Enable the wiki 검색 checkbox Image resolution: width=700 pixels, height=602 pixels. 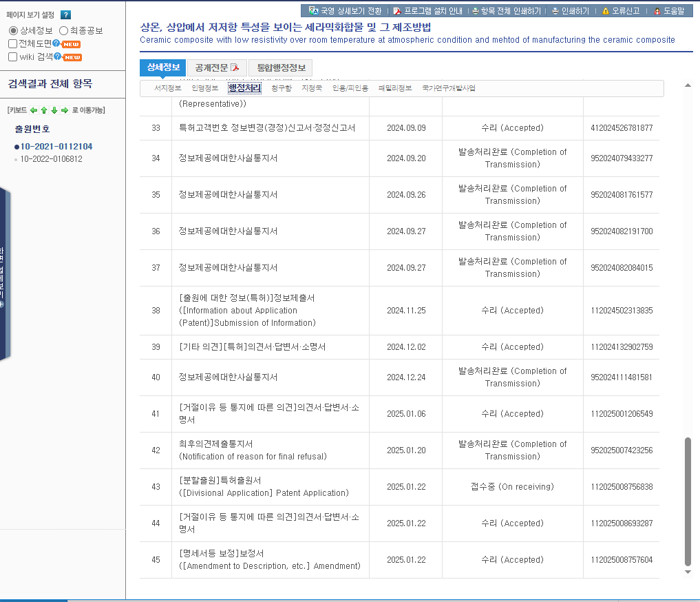(x=12, y=56)
